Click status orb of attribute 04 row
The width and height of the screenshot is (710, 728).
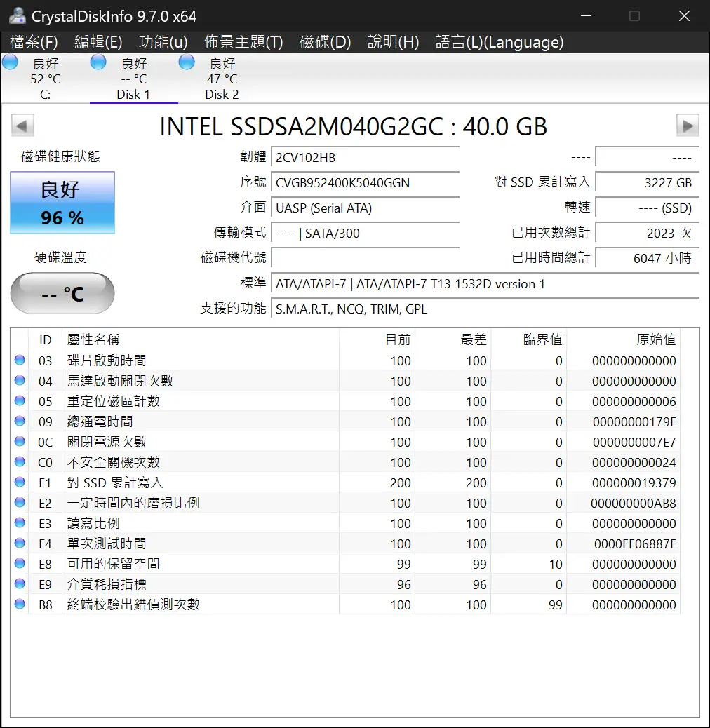tap(20, 380)
